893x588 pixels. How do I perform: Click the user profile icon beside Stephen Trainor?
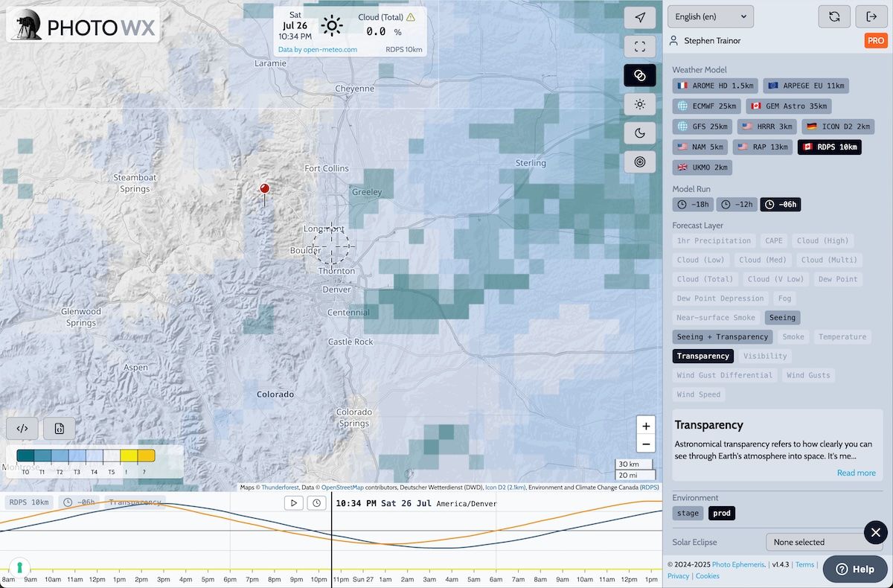point(674,41)
